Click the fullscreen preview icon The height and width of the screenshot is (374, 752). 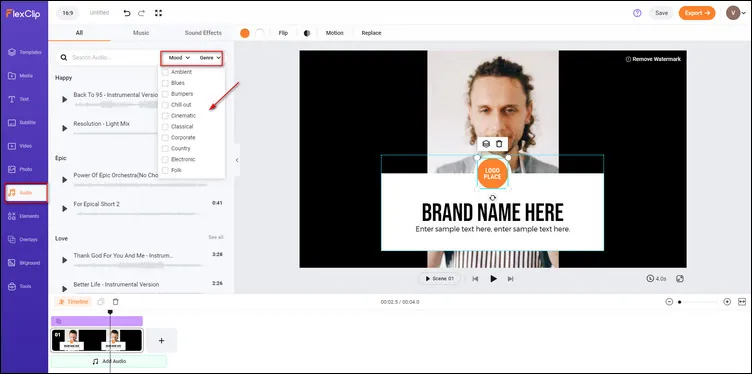click(x=159, y=13)
